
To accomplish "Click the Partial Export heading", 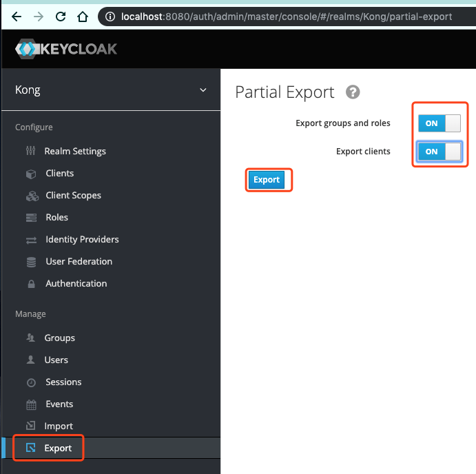I will [284, 92].
